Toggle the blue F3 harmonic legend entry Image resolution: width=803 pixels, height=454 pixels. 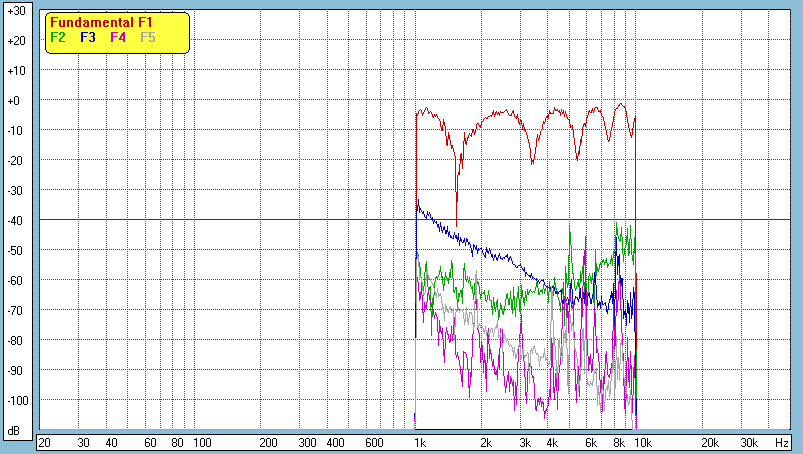88,37
